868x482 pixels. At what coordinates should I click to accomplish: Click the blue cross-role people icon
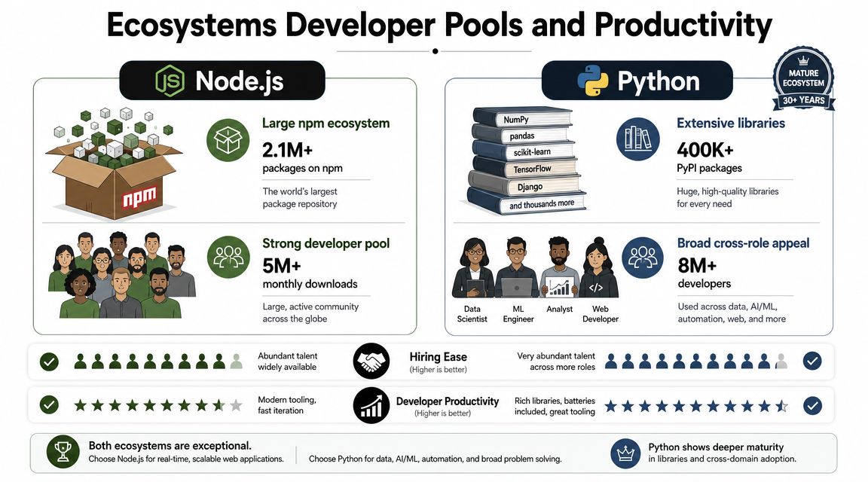point(643,258)
